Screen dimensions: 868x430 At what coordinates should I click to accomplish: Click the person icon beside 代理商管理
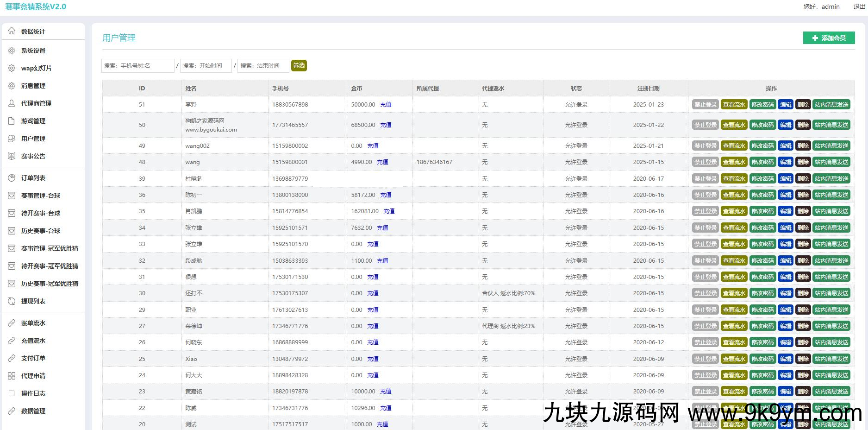click(x=12, y=103)
